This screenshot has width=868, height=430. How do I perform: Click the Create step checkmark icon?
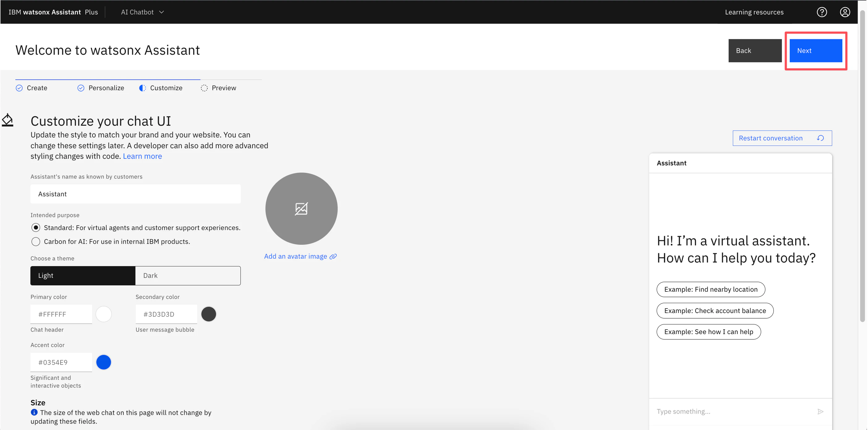pyautogui.click(x=19, y=88)
